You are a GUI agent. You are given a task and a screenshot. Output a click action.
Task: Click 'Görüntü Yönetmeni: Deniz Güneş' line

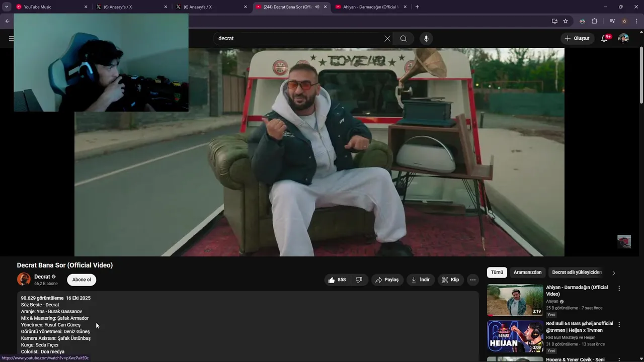pyautogui.click(x=55, y=332)
